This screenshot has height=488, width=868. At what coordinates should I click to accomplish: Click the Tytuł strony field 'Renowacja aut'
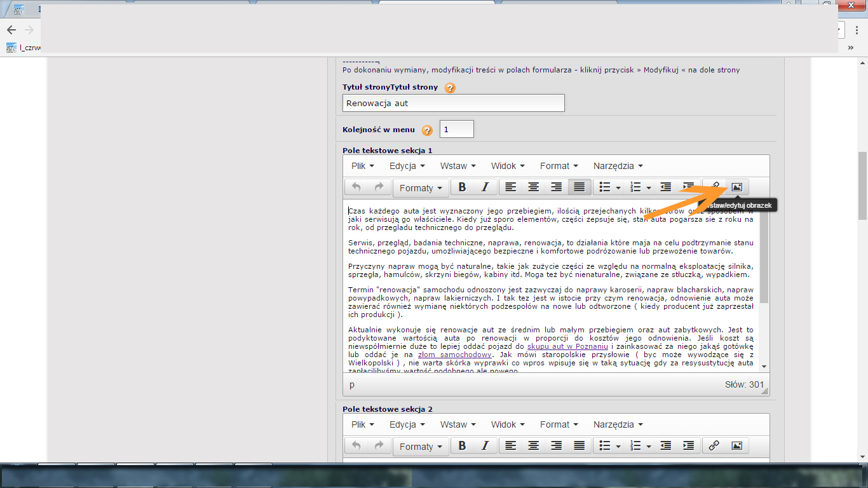coord(454,103)
